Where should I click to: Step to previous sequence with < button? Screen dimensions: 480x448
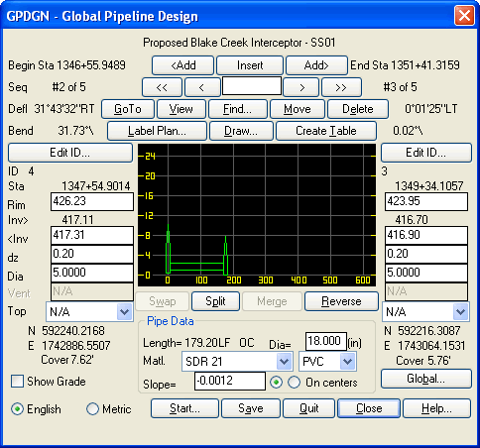pos(202,87)
